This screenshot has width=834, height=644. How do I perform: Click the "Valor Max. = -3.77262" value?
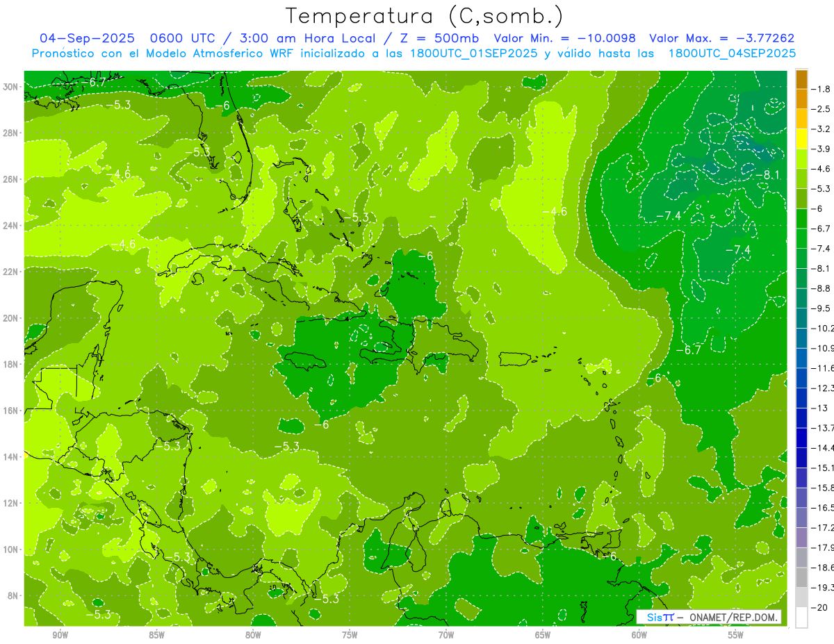point(721,38)
